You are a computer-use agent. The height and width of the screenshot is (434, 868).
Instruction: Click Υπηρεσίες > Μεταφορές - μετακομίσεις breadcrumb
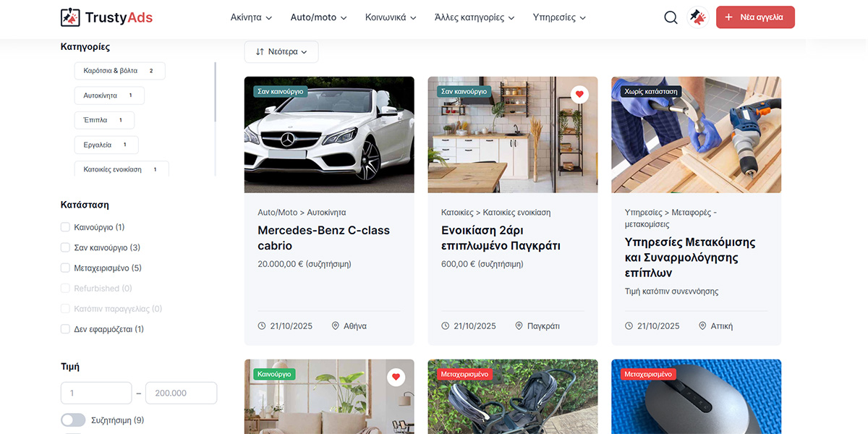(x=671, y=218)
